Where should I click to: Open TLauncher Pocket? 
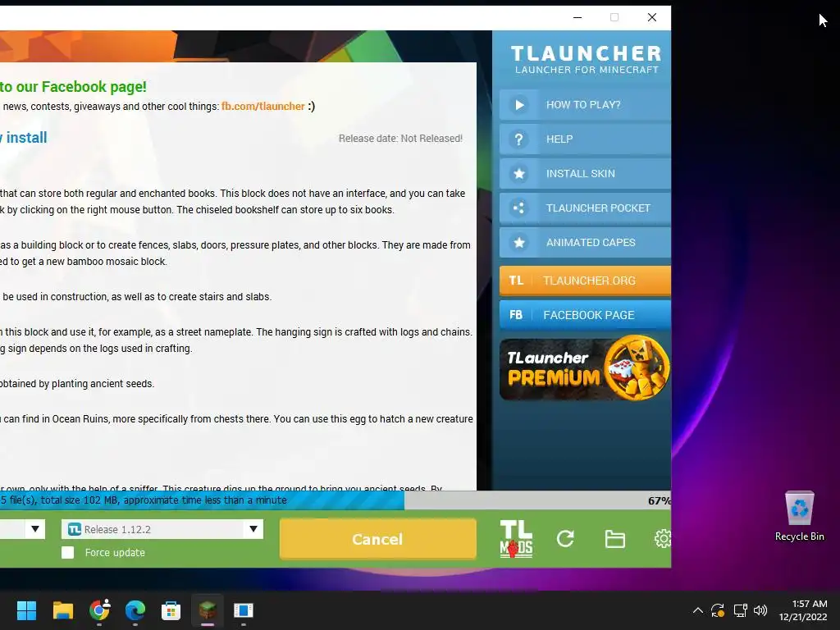pyautogui.click(x=585, y=208)
